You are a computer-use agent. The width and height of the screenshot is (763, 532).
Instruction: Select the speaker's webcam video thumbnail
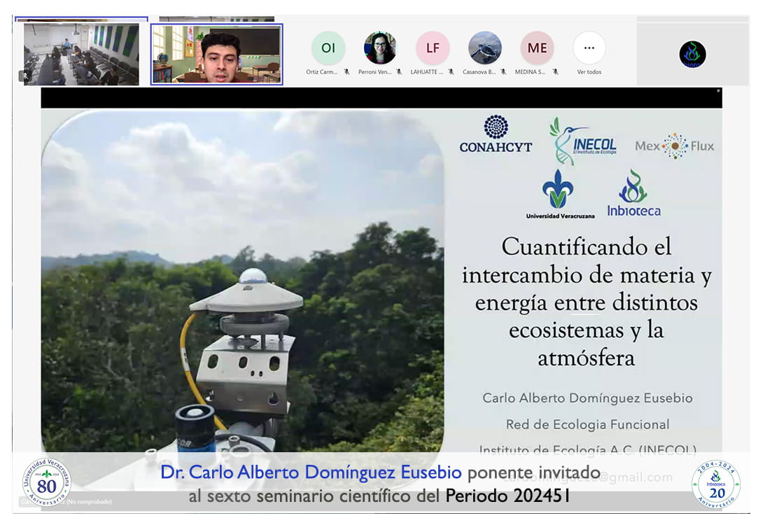coord(216,54)
